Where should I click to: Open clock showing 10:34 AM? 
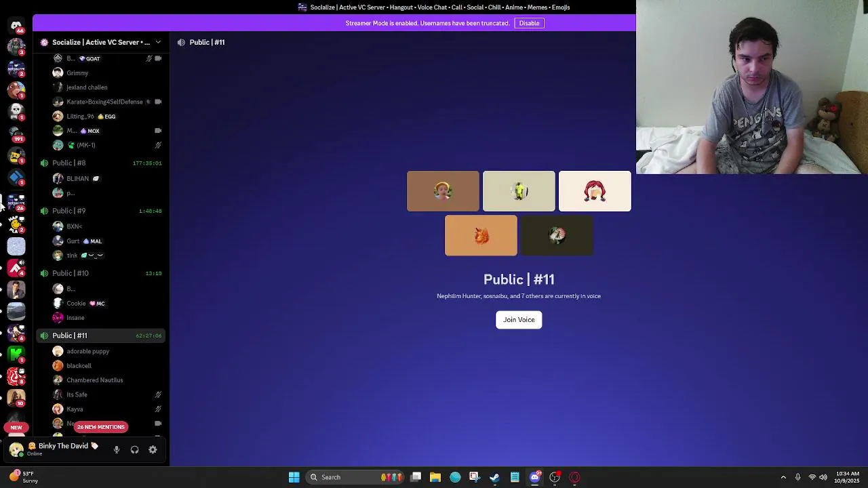[x=848, y=477]
